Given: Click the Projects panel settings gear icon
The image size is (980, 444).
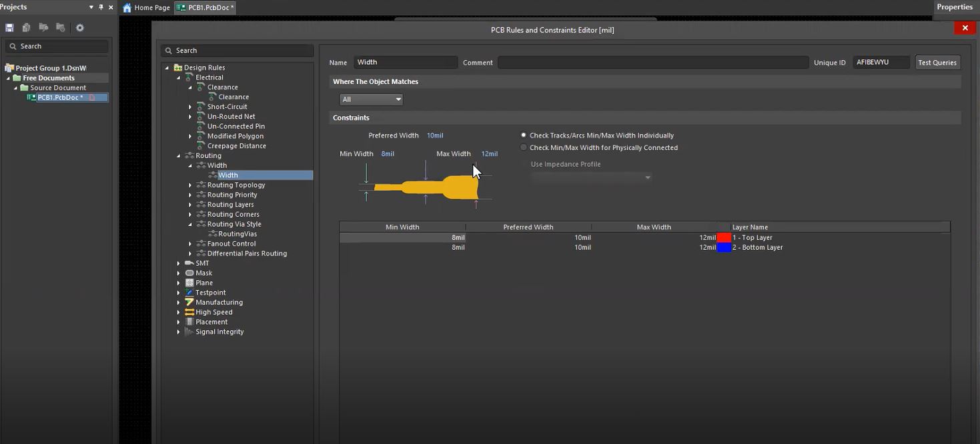Looking at the screenshot, I should [80, 28].
